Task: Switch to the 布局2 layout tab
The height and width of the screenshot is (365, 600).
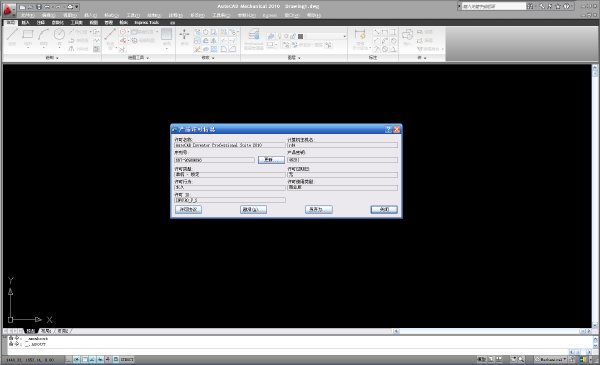Action: pos(63,331)
